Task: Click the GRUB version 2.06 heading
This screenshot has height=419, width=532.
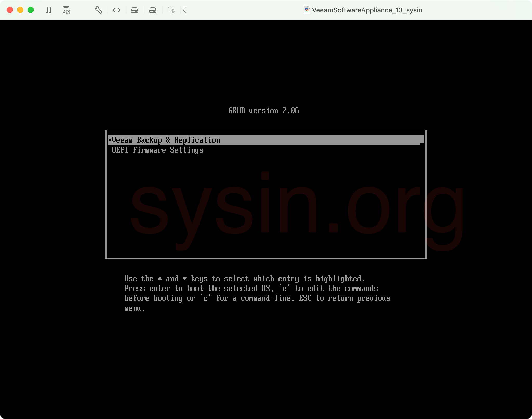Action: pyautogui.click(x=263, y=110)
